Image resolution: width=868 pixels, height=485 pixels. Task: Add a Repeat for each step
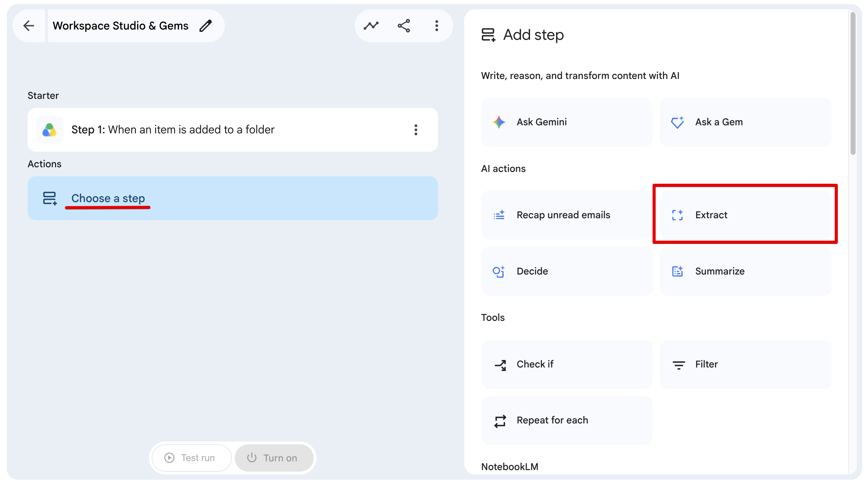[x=567, y=420]
